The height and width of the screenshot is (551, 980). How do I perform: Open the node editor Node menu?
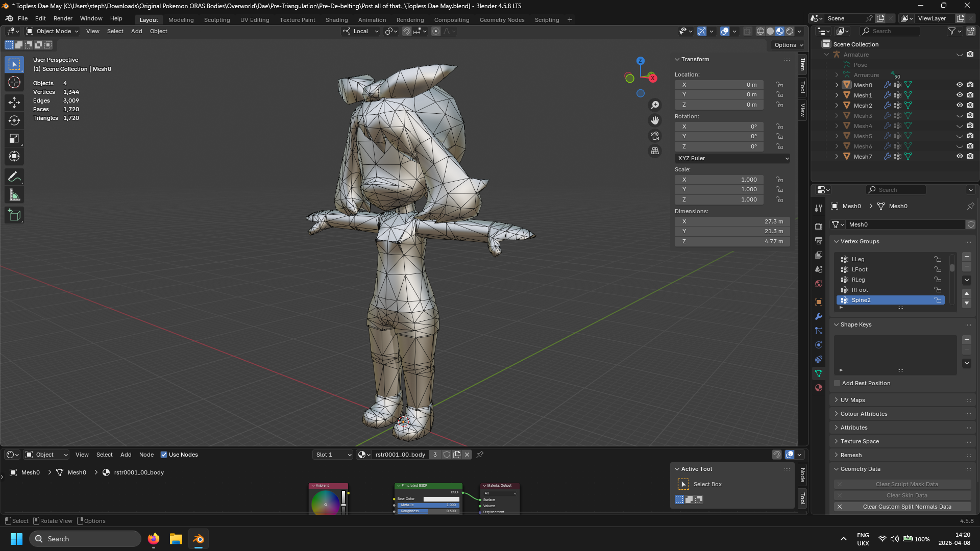pos(146,455)
